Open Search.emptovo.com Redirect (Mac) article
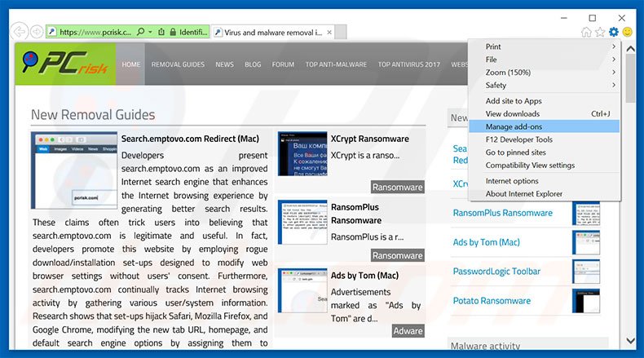Viewport: 644px width, 358px height. 190,139
